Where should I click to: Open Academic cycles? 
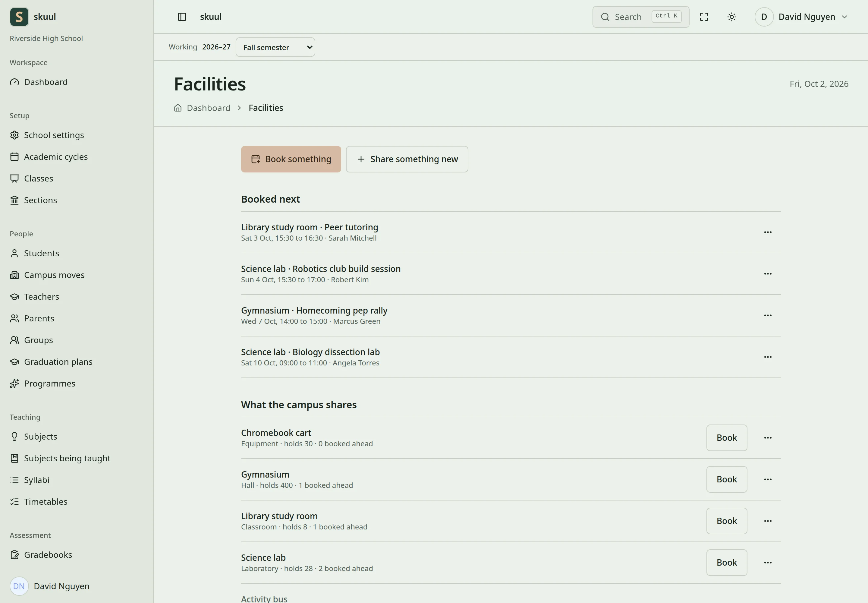coord(56,157)
